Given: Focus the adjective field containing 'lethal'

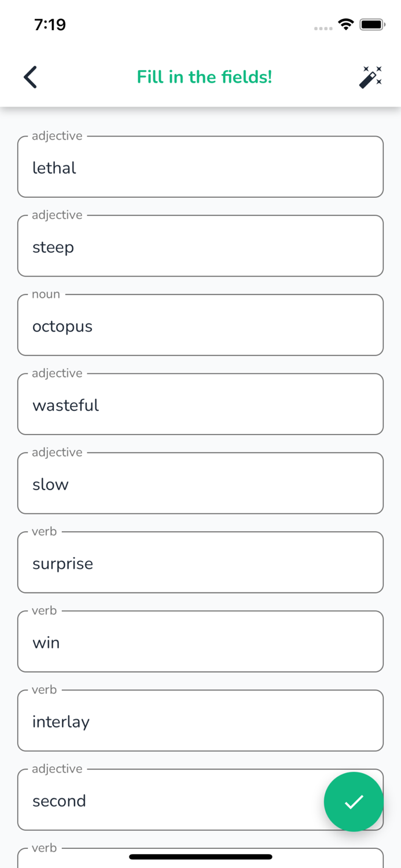Looking at the screenshot, I should pos(200,168).
